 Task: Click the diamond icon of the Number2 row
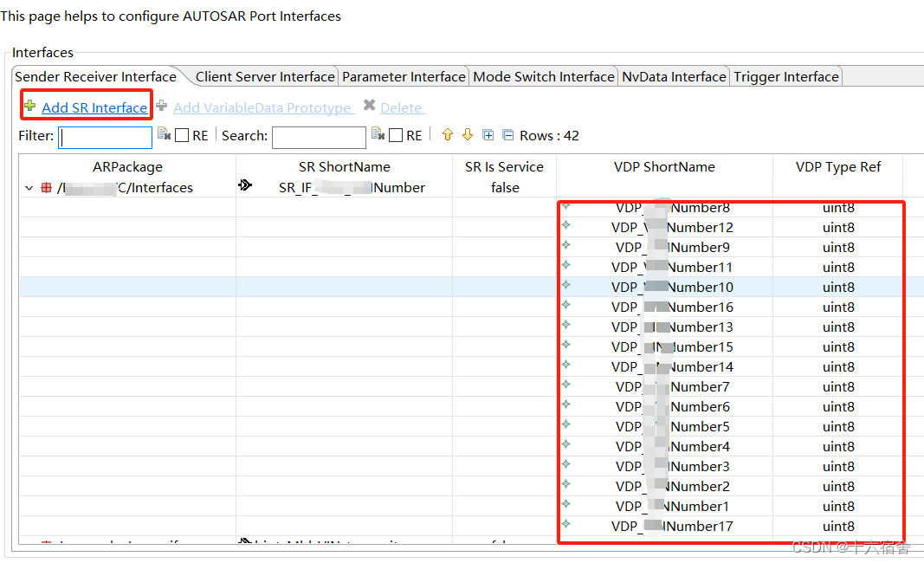pyautogui.click(x=566, y=484)
